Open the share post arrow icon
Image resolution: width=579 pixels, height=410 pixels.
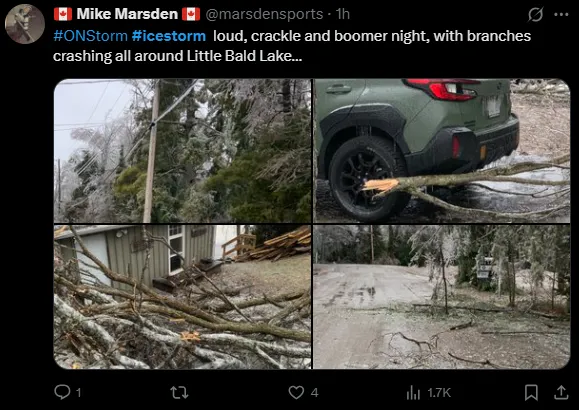click(x=561, y=392)
